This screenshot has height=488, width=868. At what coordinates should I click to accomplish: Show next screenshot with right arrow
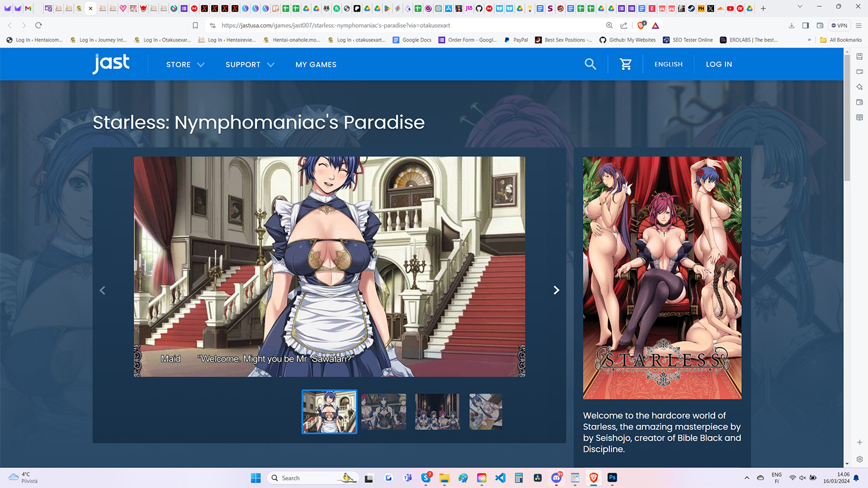pos(556,290)
